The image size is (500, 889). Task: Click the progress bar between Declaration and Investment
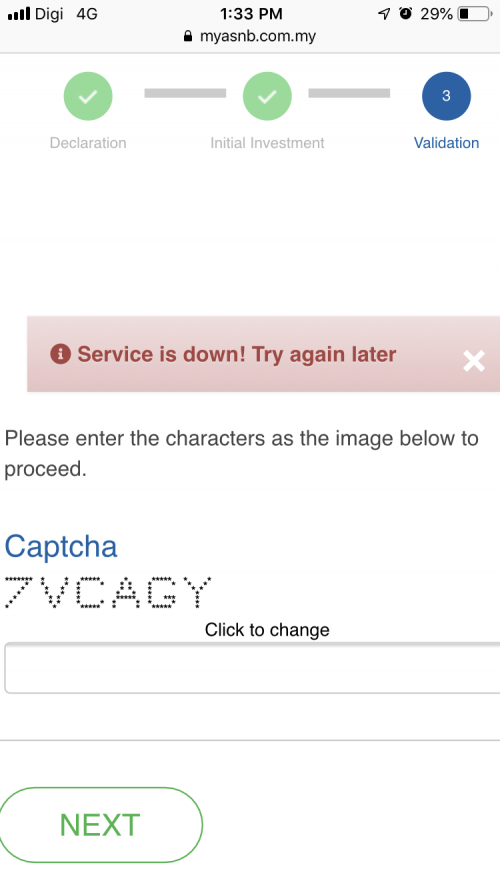click(x=185, y=93)
